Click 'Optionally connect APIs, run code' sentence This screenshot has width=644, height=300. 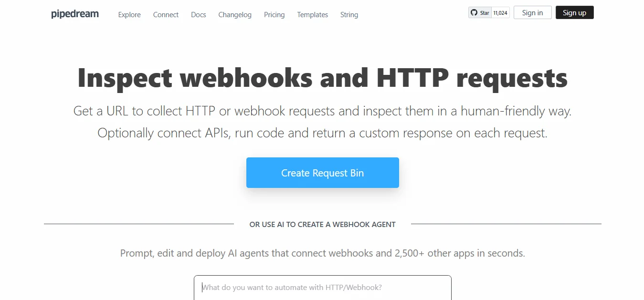(x=322, y=133)
